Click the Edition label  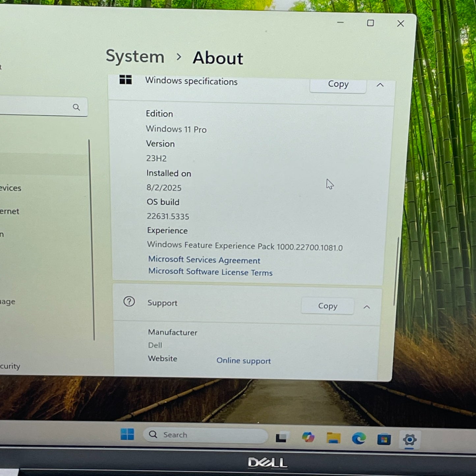[159, 114]
